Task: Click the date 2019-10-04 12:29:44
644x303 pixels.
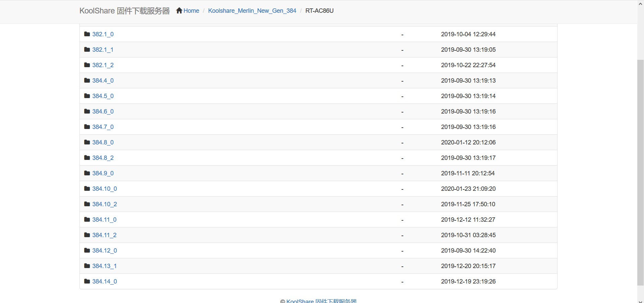Action: coord(468,34)
